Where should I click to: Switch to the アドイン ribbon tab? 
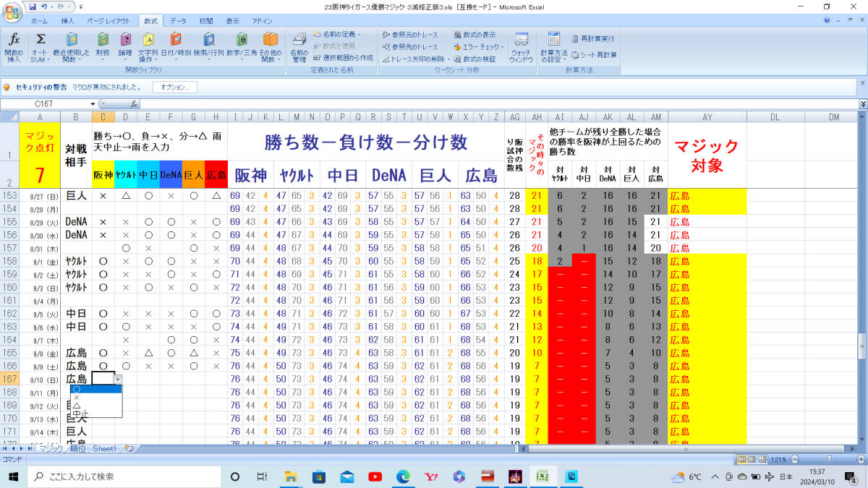(x=262, y=21)
